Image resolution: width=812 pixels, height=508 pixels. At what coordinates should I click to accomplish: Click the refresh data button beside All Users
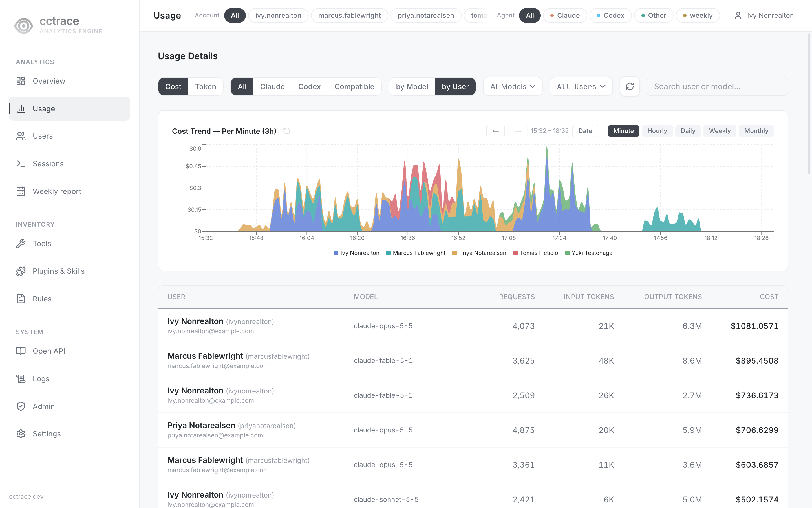[630, 86]
